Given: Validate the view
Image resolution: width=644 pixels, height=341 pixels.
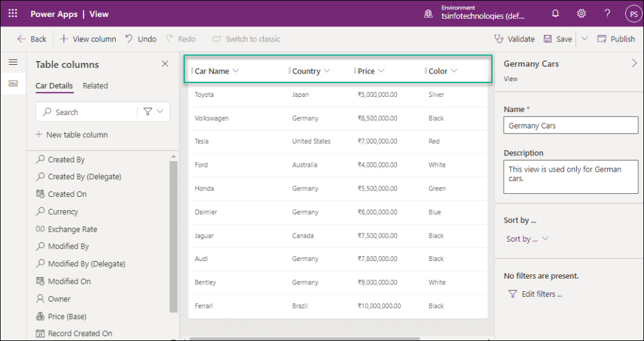Looking at the screenshot, I should [x=514, y=39].
